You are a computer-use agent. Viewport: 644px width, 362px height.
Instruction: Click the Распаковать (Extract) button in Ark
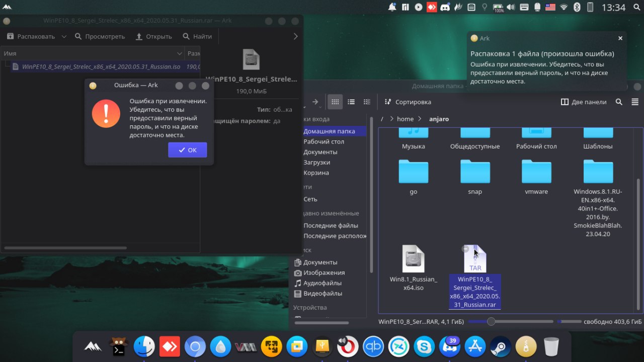point(31,36)
